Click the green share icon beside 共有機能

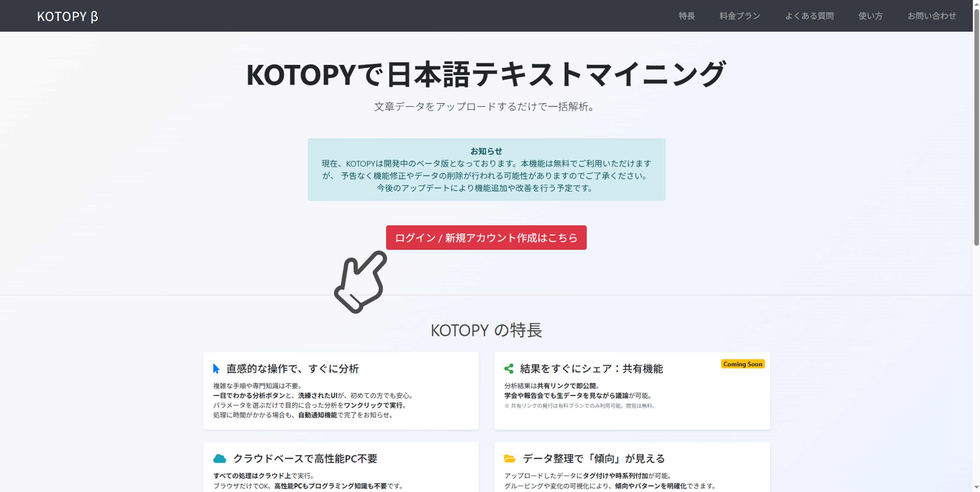click(509, 368)
